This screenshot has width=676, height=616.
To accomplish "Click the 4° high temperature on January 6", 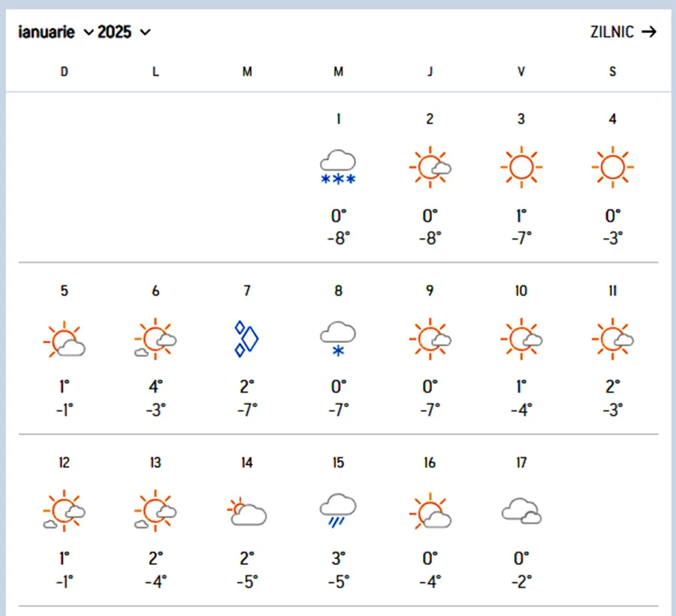I will tap(155, 388).
